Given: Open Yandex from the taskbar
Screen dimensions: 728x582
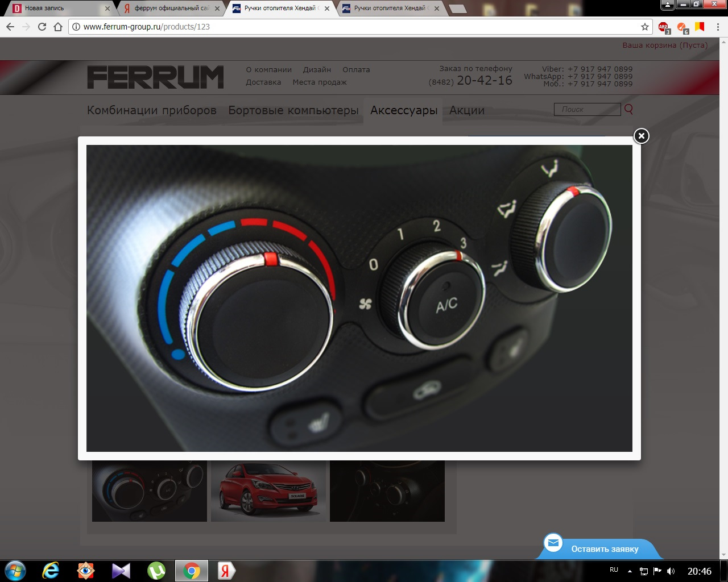Looking at the screenshot, I should tap(226, 571).
